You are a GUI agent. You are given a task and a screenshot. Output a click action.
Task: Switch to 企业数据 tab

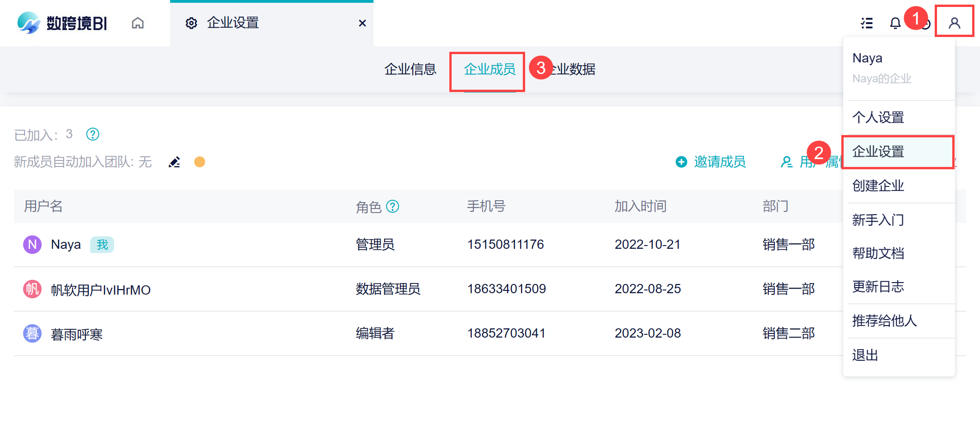[570, 69]
